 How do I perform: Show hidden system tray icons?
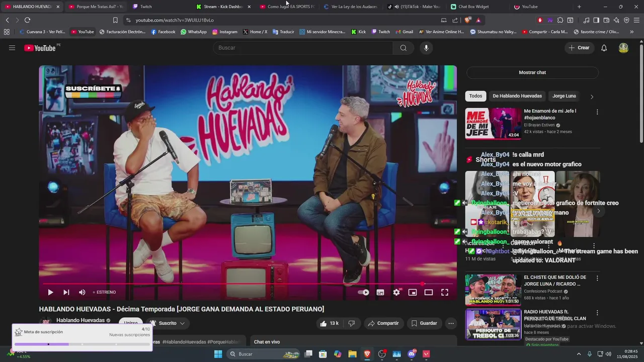579,354
